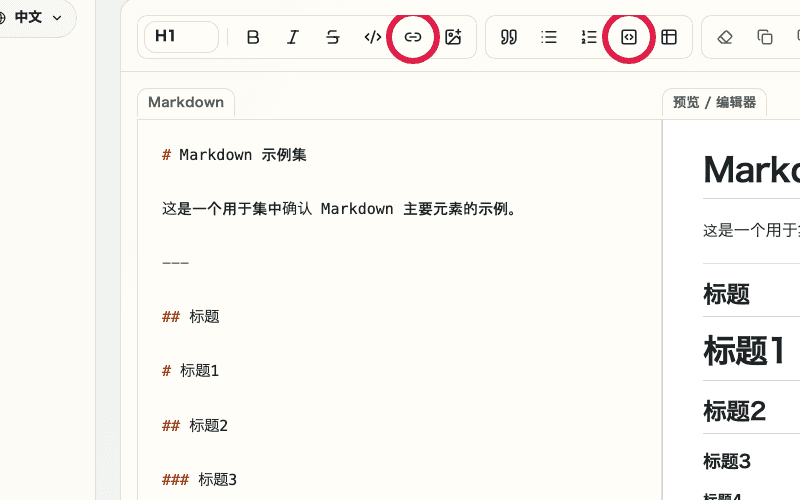Click the line '这是一个用于集中确认 Markdown 主要元素的示例。'
Screen dimensions: 800x500
(x=340, y=209)
